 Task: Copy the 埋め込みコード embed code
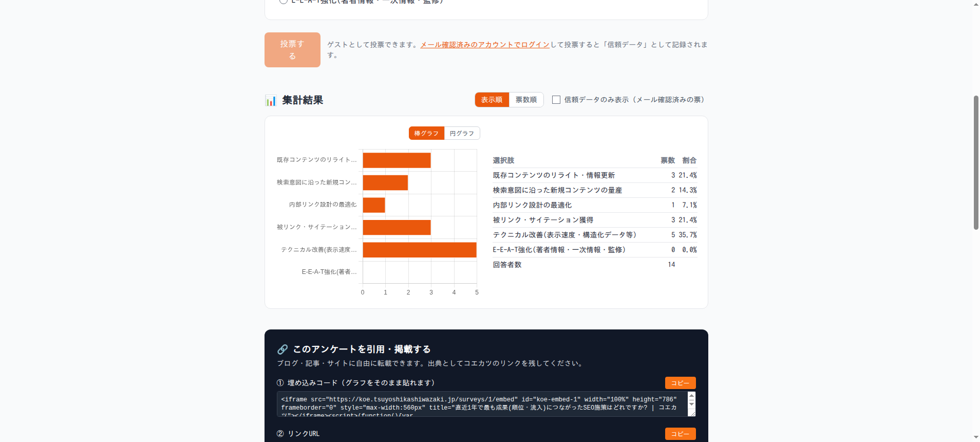tap(680, 383)
